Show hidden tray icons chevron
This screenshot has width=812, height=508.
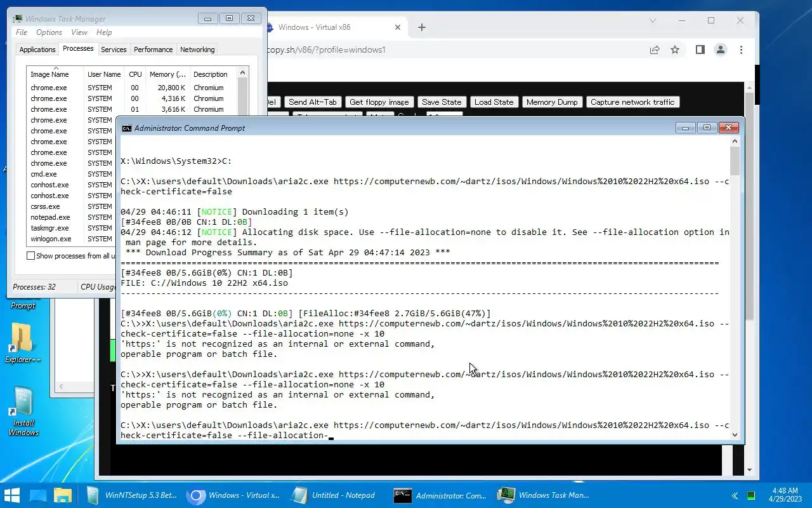click(x=735, y=496)
